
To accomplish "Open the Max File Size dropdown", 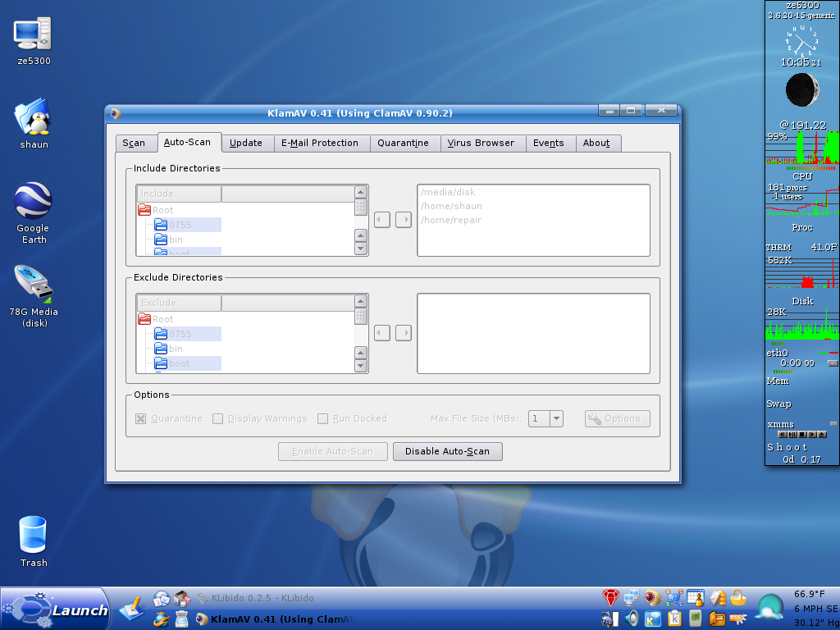I will click(x=557, y=419).
